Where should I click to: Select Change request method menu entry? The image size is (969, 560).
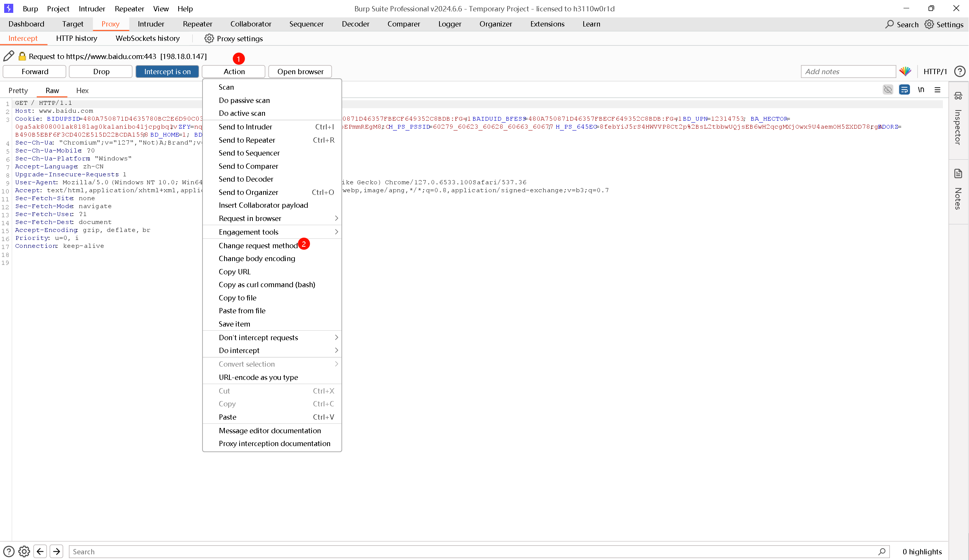(x=258, y=246)
